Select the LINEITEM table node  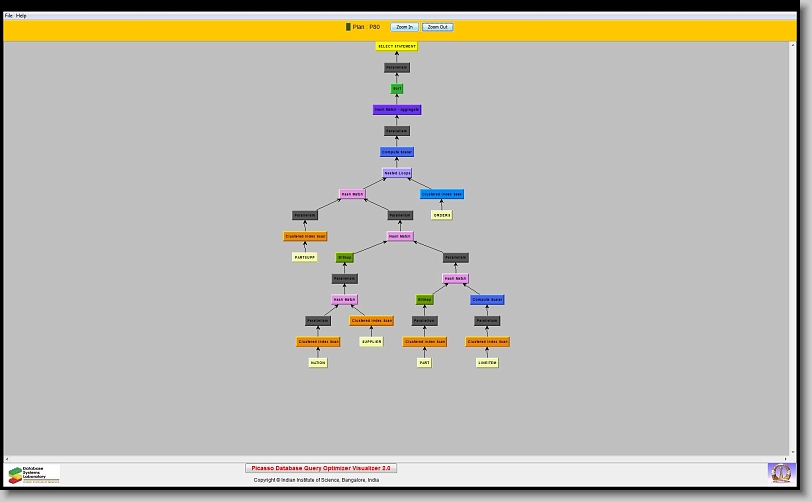487,363
